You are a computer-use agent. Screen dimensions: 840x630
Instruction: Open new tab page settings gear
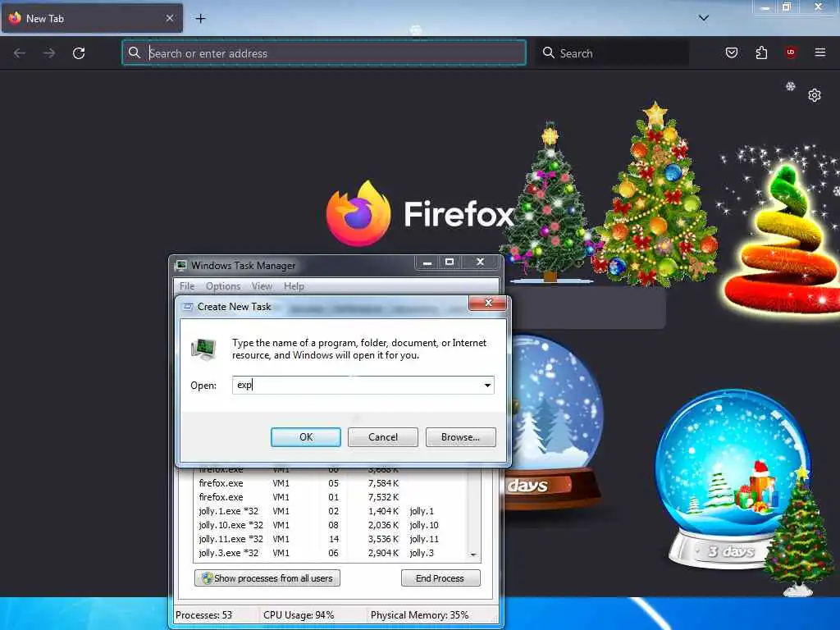coord(815,95)
